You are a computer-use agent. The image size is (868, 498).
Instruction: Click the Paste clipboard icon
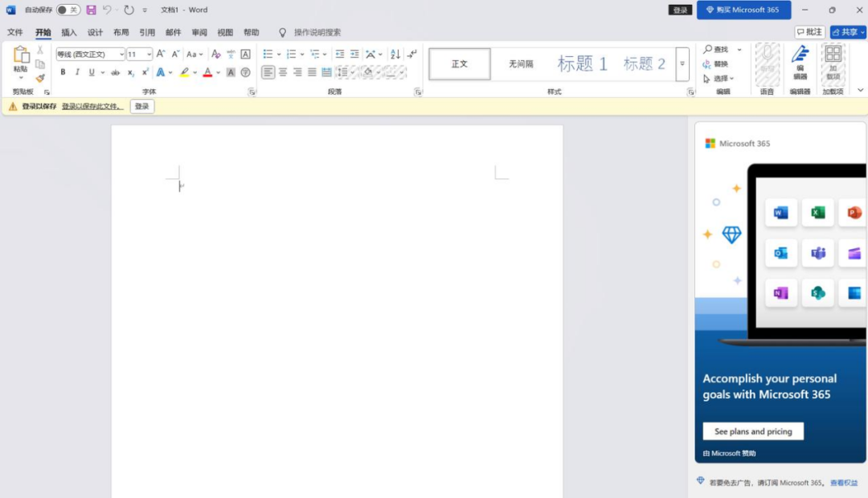20,55
